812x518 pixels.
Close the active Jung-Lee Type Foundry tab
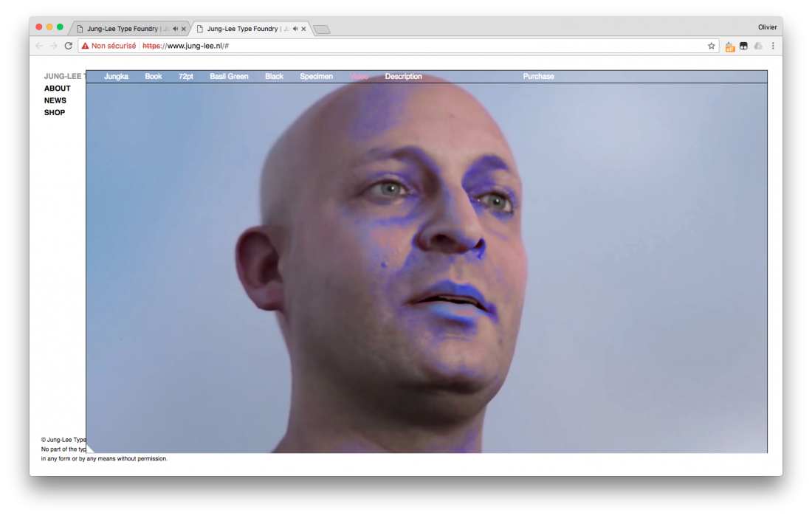pyautogui.click(x=304, y=29)
